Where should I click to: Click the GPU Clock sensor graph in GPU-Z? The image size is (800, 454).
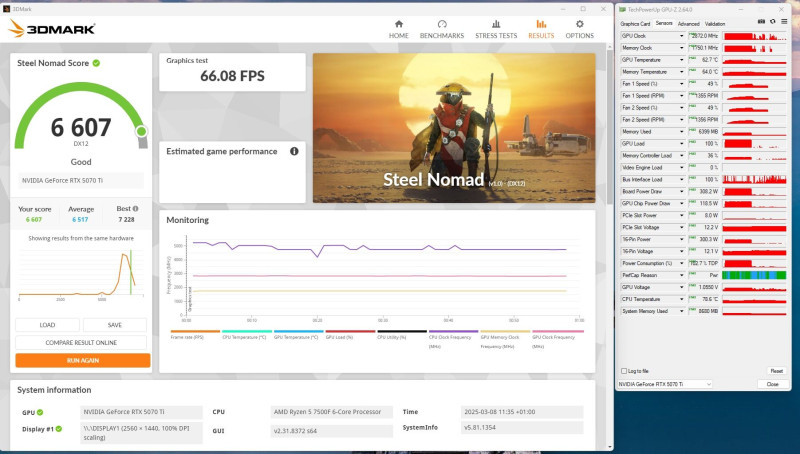click(x=754, y=36)
